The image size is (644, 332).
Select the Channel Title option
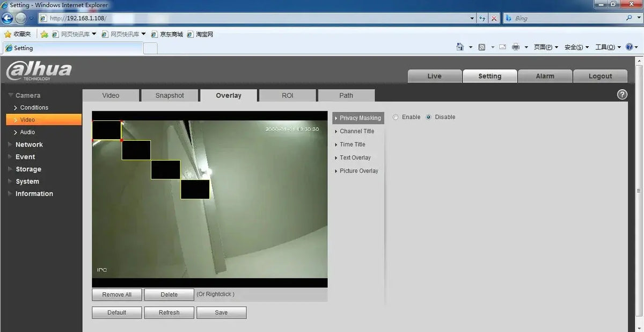coord(358,131)
